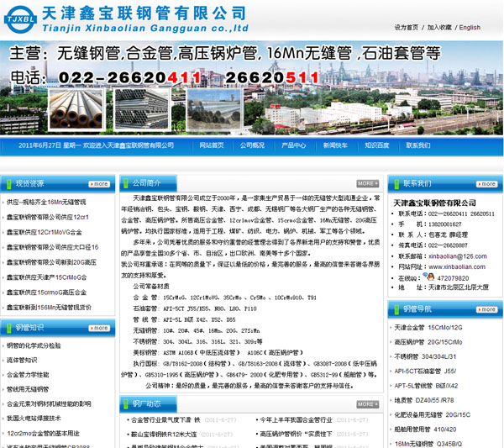This screenshot has height=448, width=504.
Task: Open article 流体管知识
Action: click(22, 361)
